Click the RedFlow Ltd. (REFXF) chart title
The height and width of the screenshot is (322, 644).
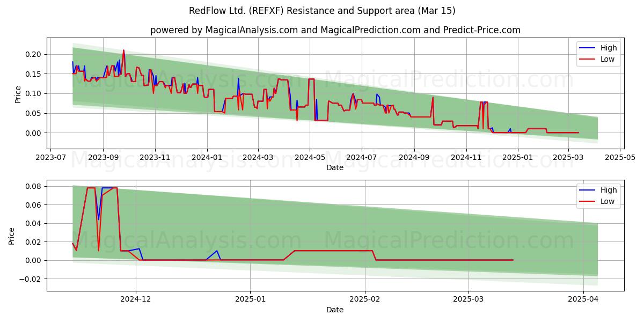(x=322, y=11)
